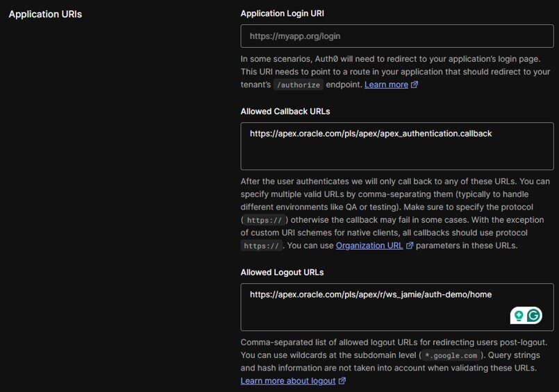Open the Organization URL link
The height and width of the screenshot is (392, 559).
(x=369, y=246)
